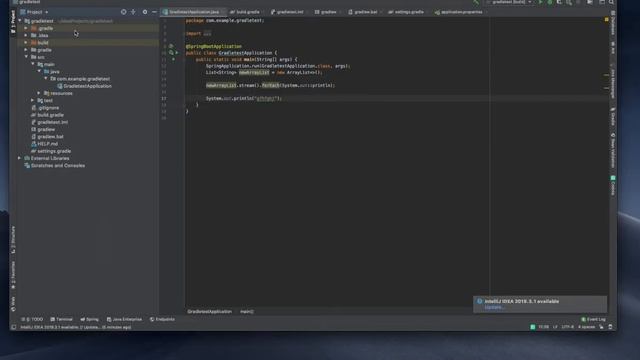Screen dimensions: 640x360
Task: Click GradletestApplication breadcrumb below editor
Action: [x=209, y=311]
